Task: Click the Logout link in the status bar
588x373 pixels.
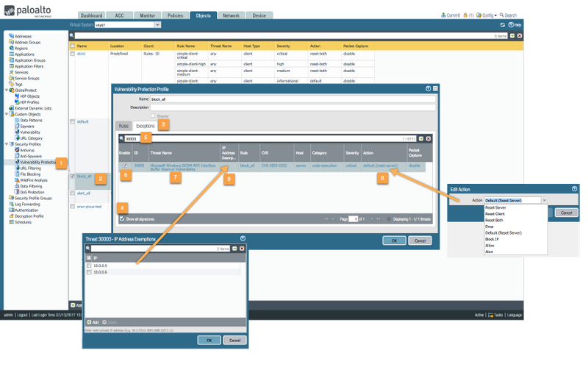Action: click(22, 315)
